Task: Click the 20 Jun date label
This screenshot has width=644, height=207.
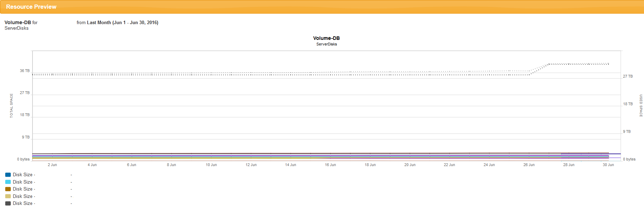Action: 410,165
